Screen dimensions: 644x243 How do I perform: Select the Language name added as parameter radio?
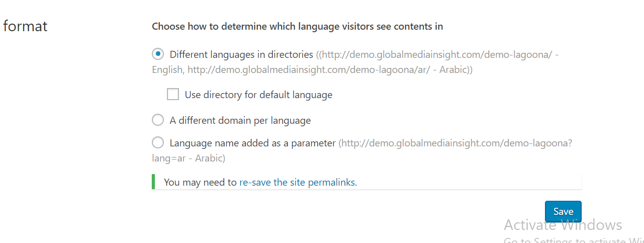158,143
